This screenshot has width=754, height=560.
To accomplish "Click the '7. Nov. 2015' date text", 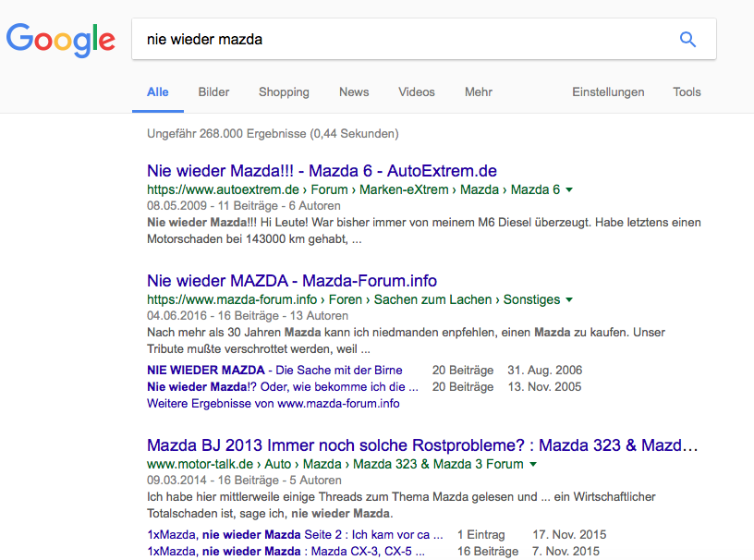I will tap(565, 552).
